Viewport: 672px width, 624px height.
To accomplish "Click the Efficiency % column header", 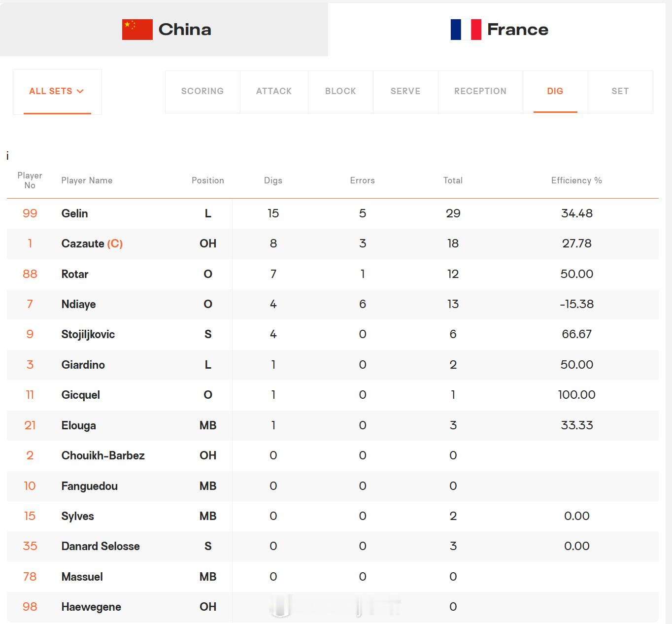I will [576, 180].
